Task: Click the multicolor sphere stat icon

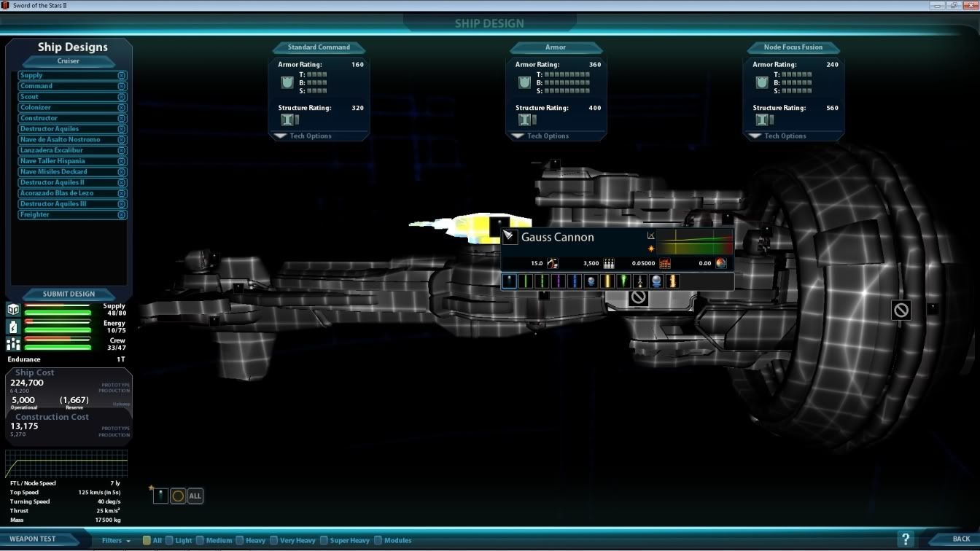Action: pyautogui.click(x=721, y=263)
